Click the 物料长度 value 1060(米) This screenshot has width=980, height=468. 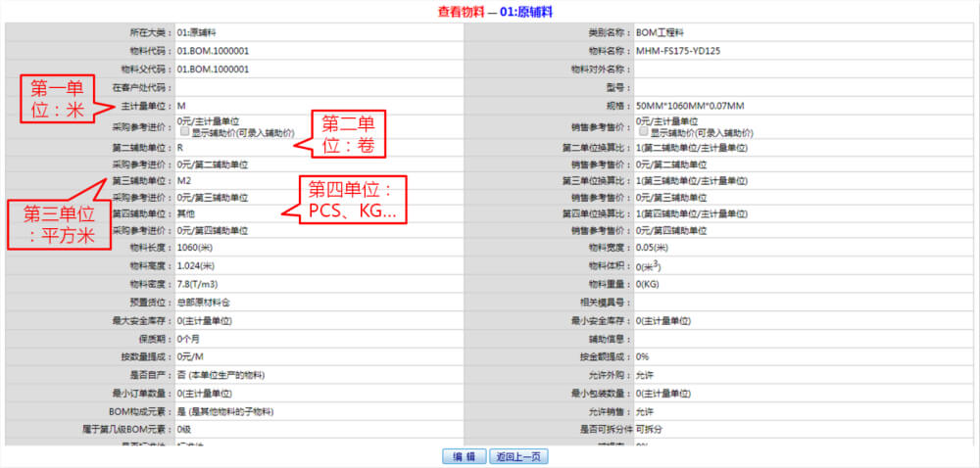point(198,248)
